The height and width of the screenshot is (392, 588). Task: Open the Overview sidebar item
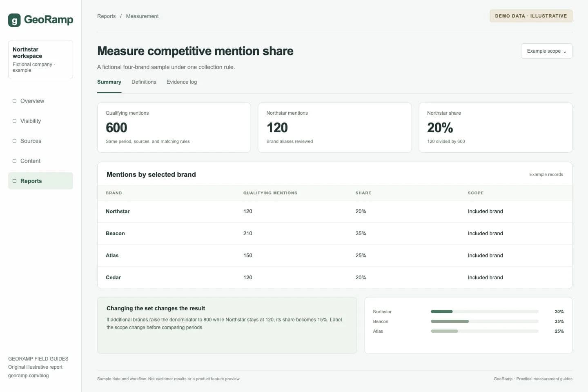(x=40, y=101)
